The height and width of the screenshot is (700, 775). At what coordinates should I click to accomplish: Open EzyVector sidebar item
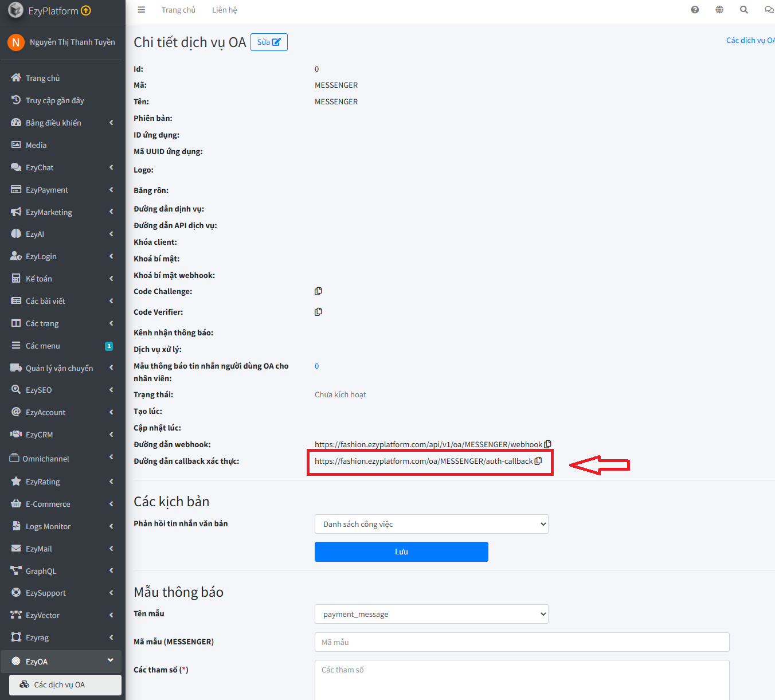[x=61, y=615]
